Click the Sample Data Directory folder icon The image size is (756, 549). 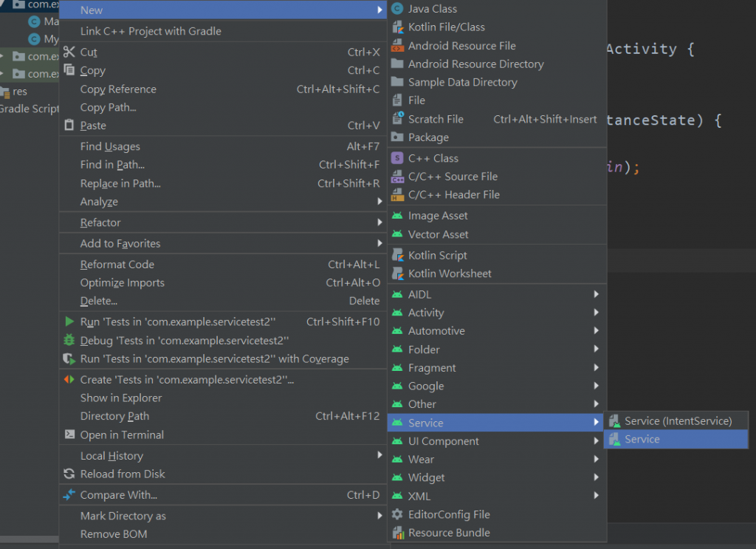point(397,82)
